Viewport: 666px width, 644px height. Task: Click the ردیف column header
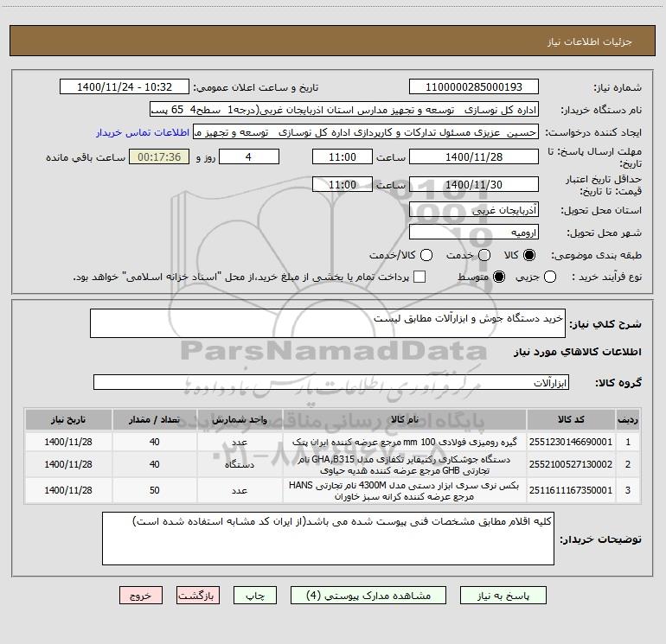point(628,419)
